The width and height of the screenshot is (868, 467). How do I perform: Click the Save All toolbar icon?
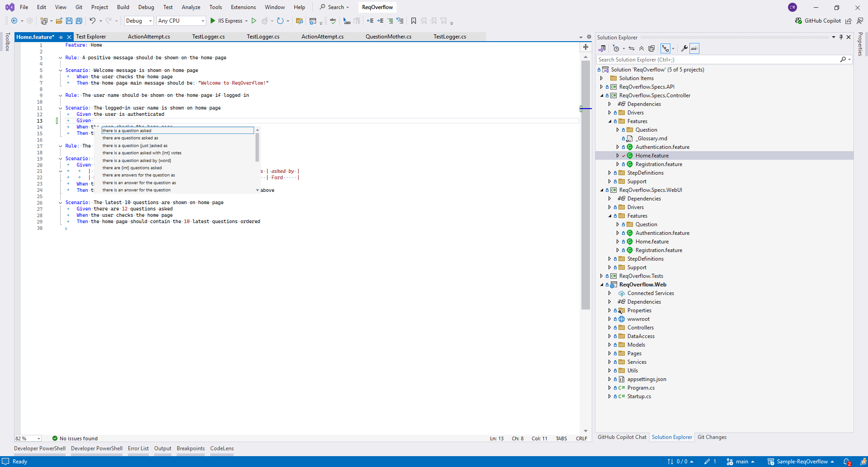point(79,21)
